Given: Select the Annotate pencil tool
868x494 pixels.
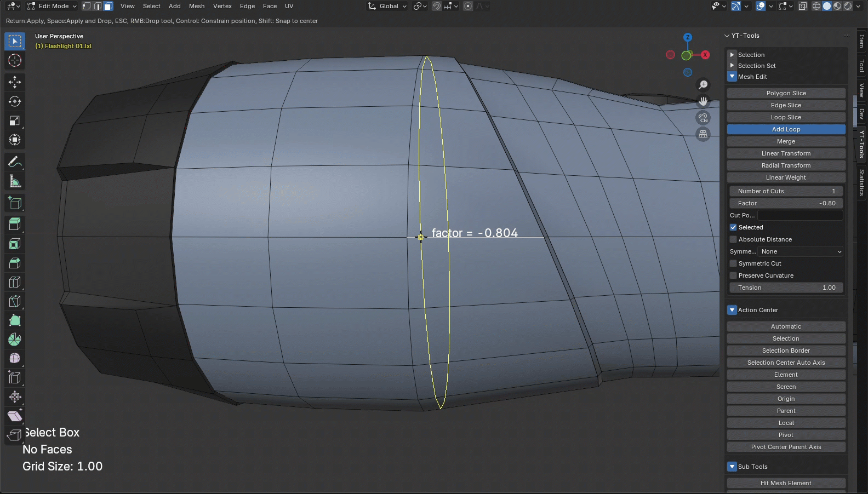Looking at the screenshot, I should point(15,162).
